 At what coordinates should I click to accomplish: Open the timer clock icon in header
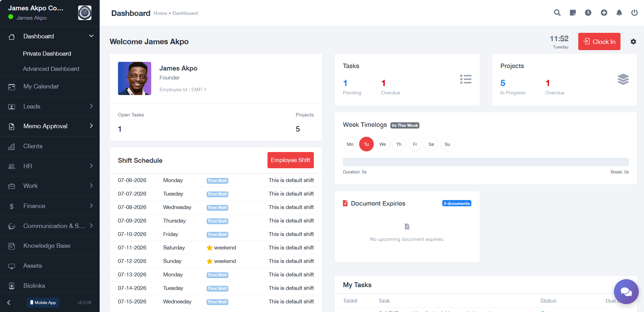point(588,13)
